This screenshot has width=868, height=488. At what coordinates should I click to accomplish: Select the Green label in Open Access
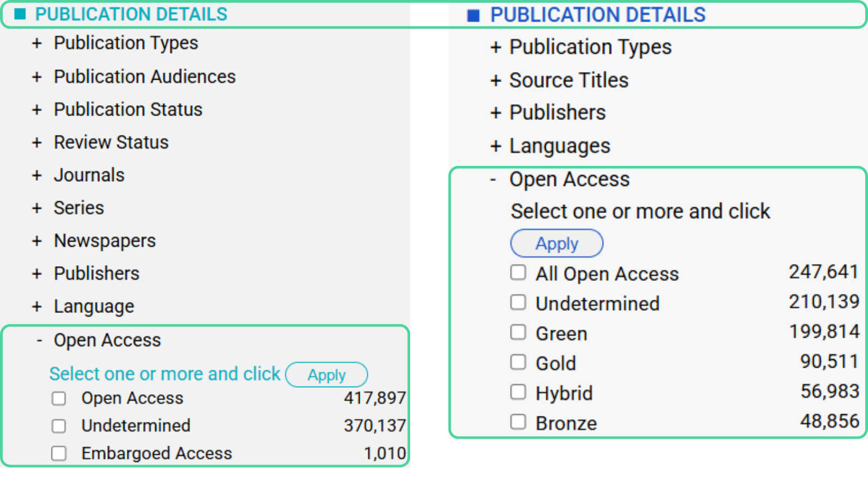coord(561,333)
